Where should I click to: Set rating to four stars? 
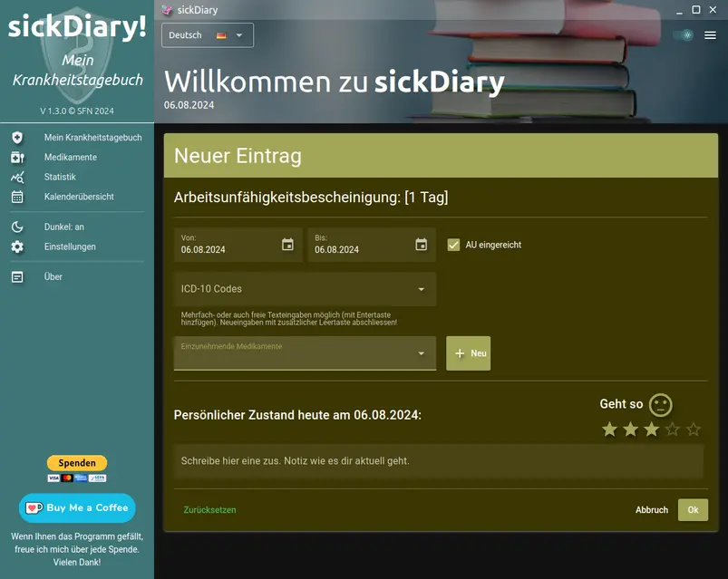673,429
